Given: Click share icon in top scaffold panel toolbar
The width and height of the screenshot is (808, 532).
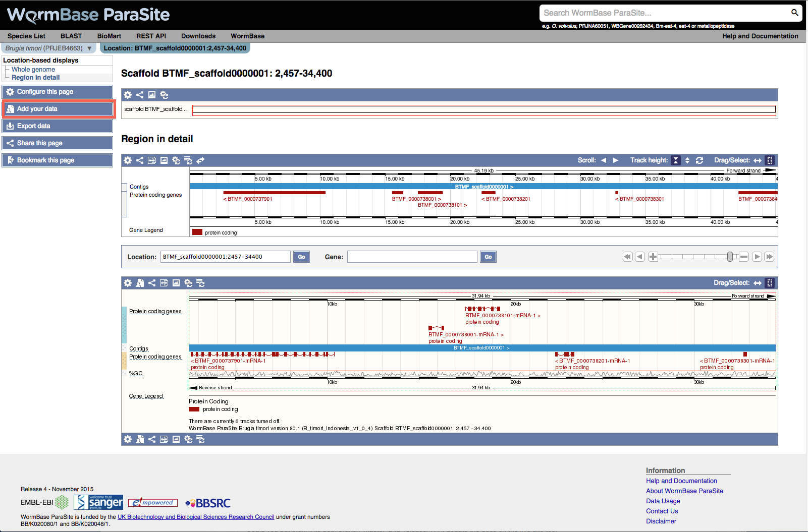Looking at the screenshot, I should click(140, 95).
